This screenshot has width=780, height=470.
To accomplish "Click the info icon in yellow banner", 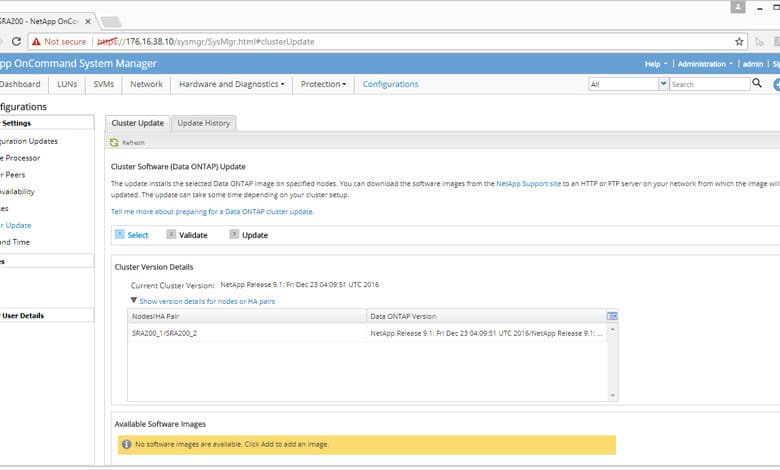I will 126,444.
